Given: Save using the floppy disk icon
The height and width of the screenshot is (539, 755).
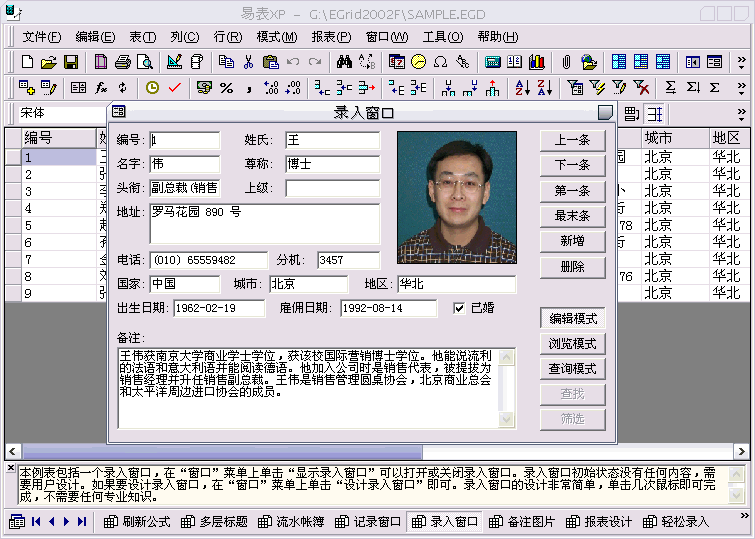Looking at the screenshot, I should pos(71,62).
